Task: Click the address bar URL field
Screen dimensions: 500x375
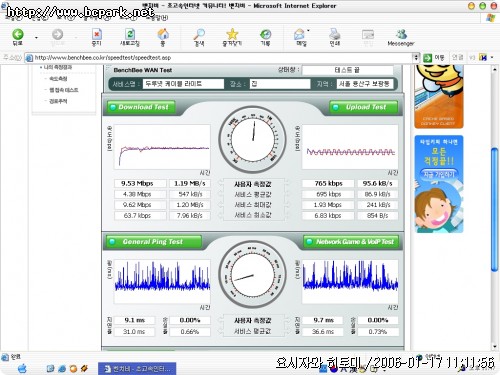Action: [x=220, y=58]
